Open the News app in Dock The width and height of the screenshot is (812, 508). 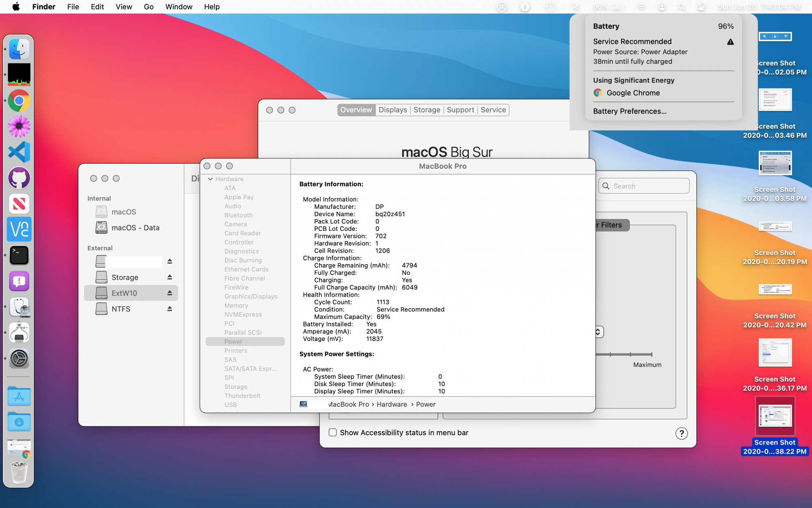(x=19, y=204)
